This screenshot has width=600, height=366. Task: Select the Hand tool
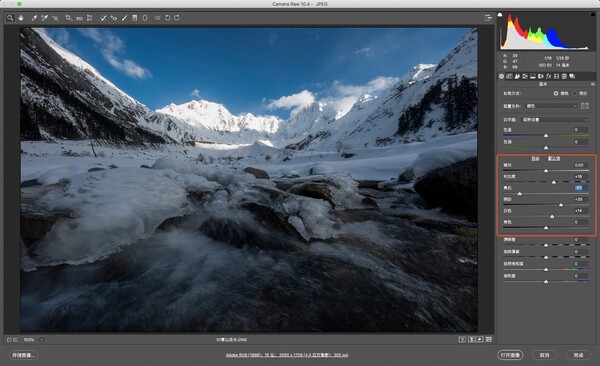[20, 18]
